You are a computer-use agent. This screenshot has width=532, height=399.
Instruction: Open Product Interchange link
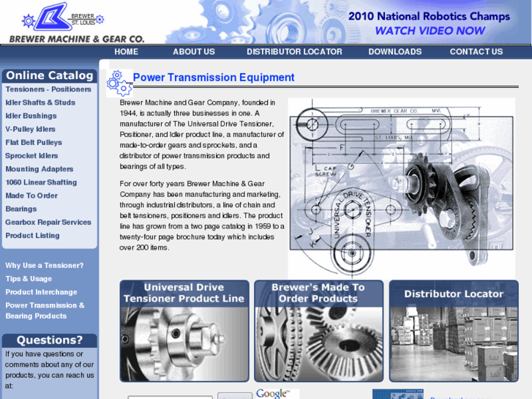tap(41, 292)
